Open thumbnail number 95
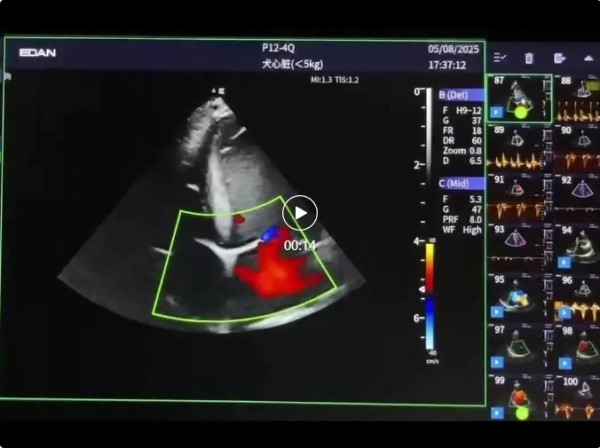The width and height of the screenshot is (600, 448). point(519,297)
